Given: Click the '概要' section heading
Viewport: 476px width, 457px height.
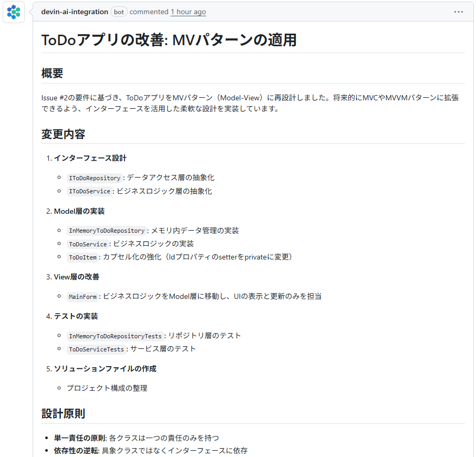Looking at the screenshot, I should [52, 74].
